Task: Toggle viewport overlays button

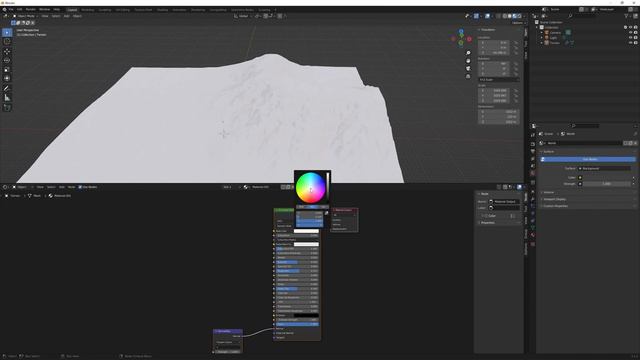Action: tap(487, 16)
